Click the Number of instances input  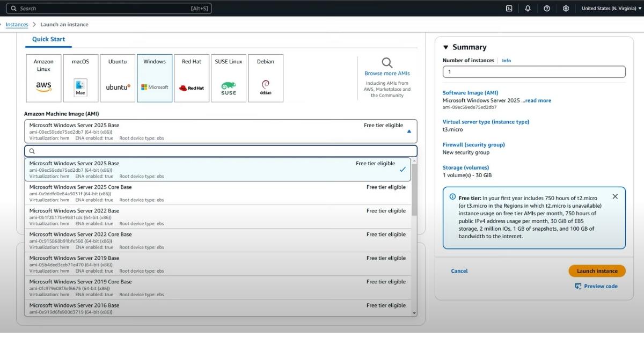pyautogui.click(x=534, y=71)
